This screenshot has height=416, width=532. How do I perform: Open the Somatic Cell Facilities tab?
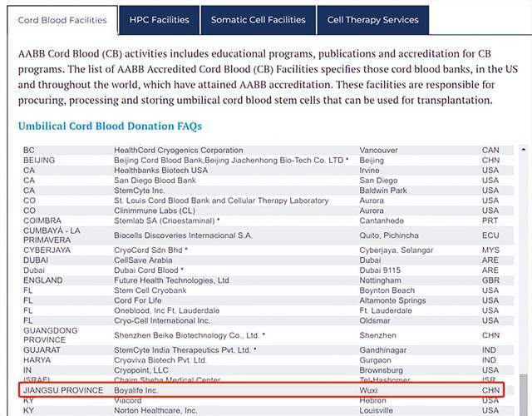click(x=258, y=19)
